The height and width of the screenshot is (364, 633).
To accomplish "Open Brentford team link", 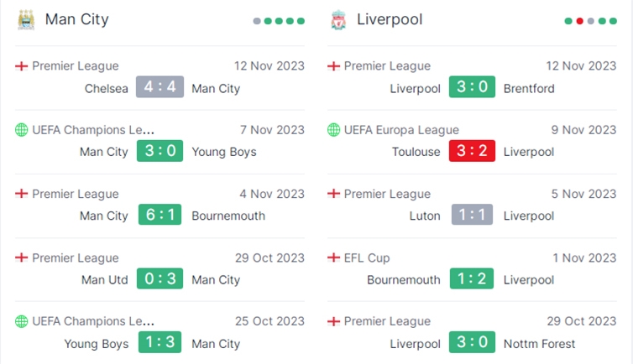I will point(529,88).
